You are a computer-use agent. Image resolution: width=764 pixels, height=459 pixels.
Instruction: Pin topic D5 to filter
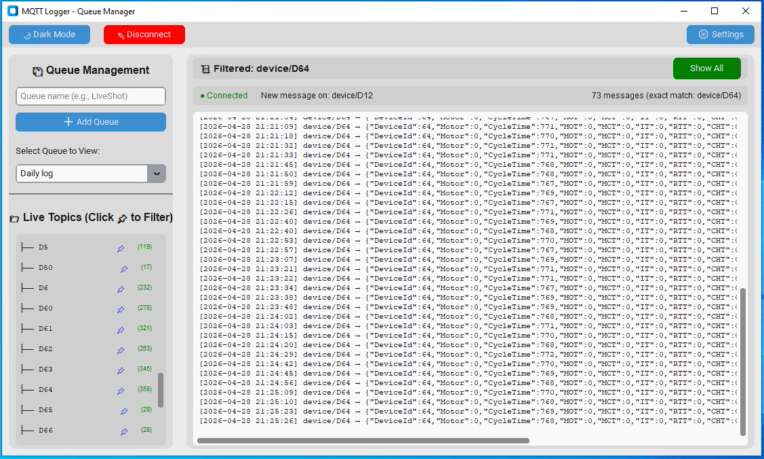[120, 249]
